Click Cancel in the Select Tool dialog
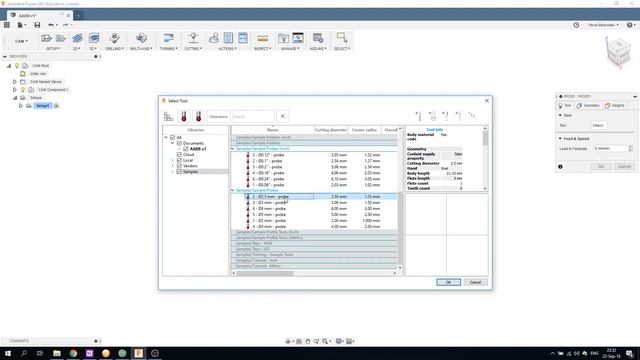Image resolution: width=640 pixels, height=360 pixels. click(x=475, y=282)
